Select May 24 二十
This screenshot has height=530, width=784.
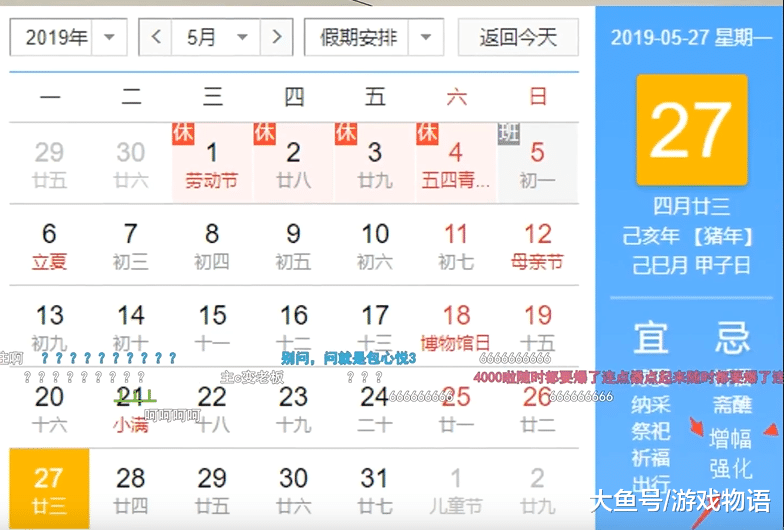coord(375,408)
